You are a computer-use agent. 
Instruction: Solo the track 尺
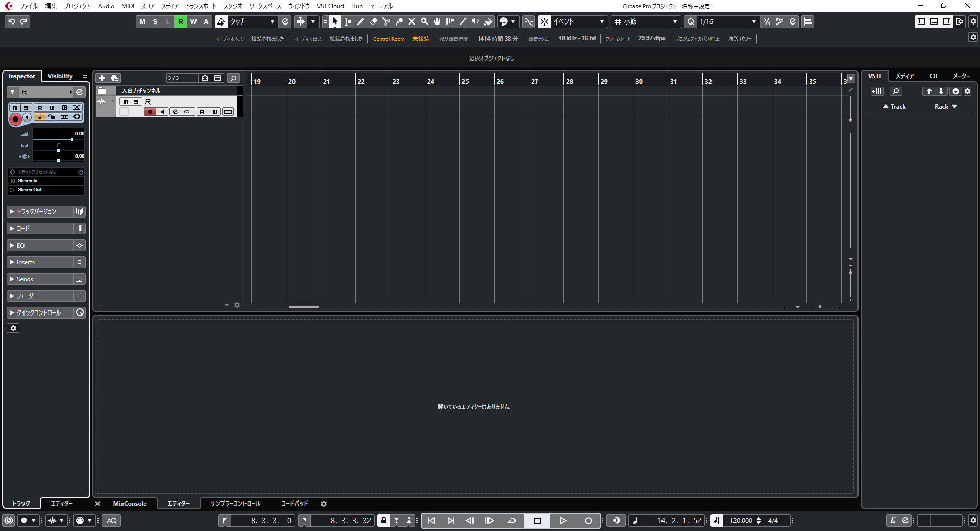tap(136, 102)
